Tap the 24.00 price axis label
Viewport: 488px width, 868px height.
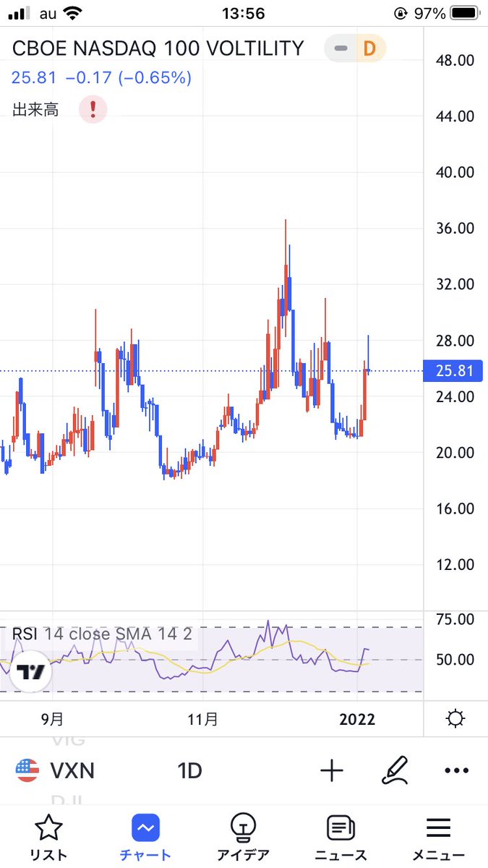pos(455,396)
